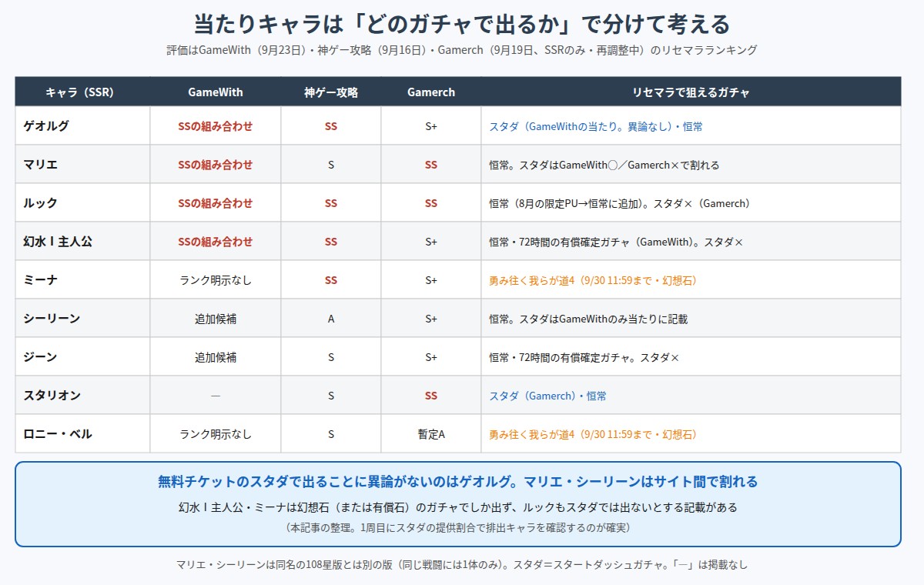Click the blue summary headline about 無料チケットのスタダ
This screenshot has width=924, height=585.
(x=458, y=482)
